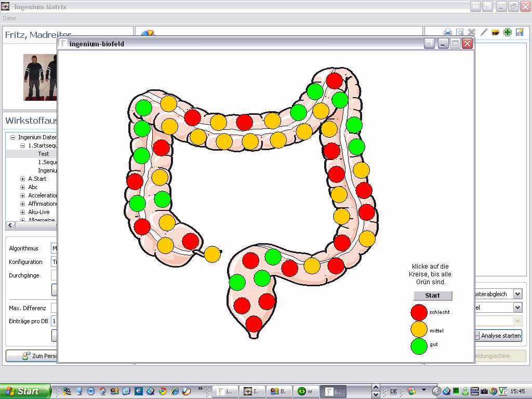
Task: Click the gray X delete icon
Action: coord(472,32)
